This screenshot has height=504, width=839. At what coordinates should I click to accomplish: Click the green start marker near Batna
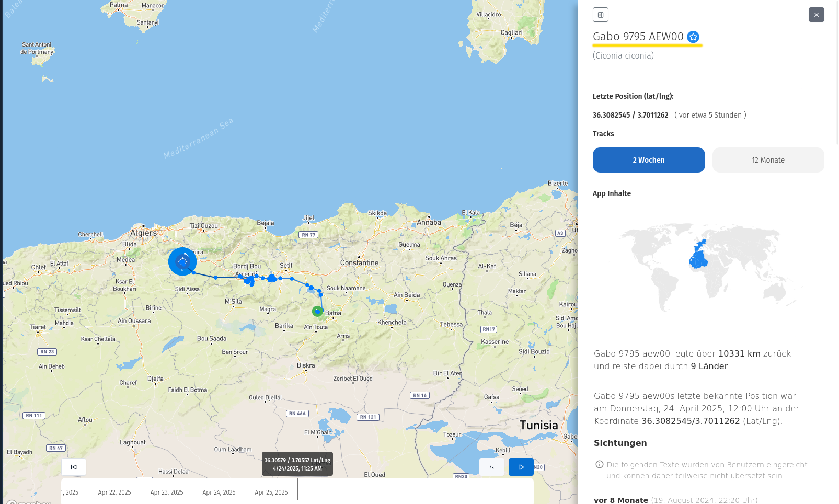pos(317,312)
